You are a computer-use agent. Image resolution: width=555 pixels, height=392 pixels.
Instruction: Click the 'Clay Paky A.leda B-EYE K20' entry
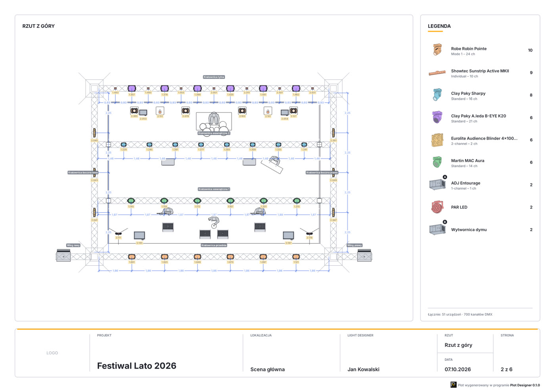coord(480,118)
